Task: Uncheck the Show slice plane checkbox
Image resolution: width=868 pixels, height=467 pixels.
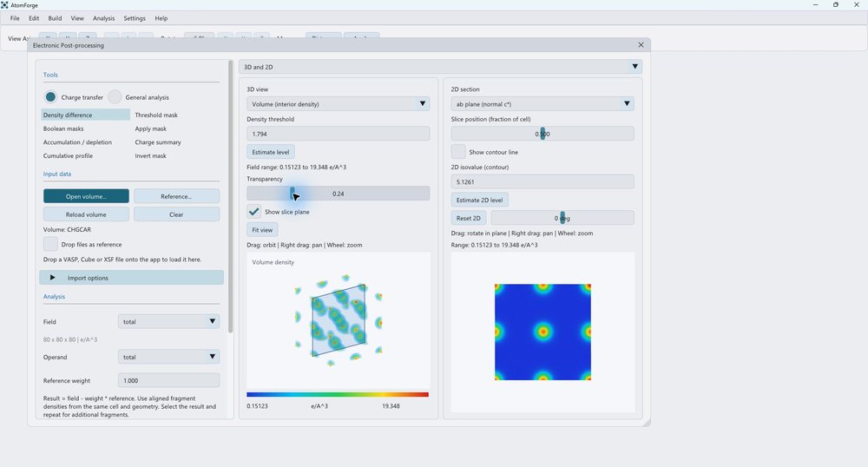Action: click(253, 212)
